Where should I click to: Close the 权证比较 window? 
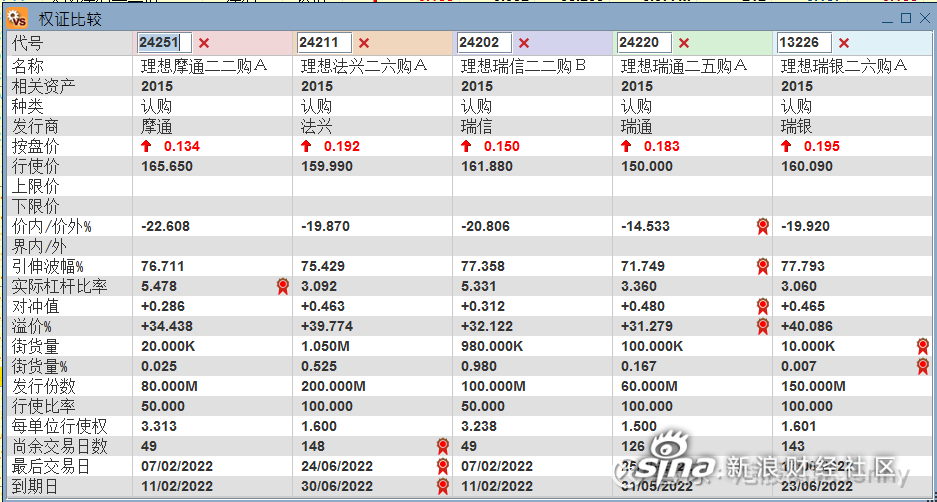click(x=924, y=19)
